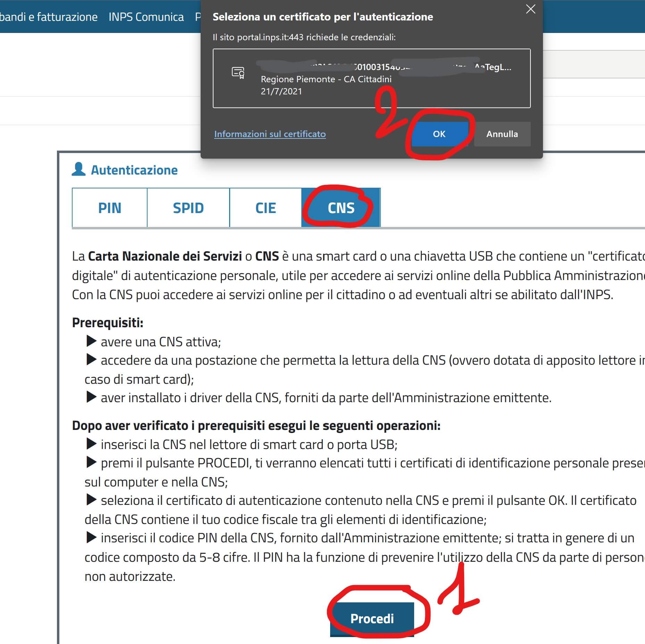This screenshot has width=645, height=644.
Task: Open the 'INPS Comunica' menu item
Action: [146, 17]
